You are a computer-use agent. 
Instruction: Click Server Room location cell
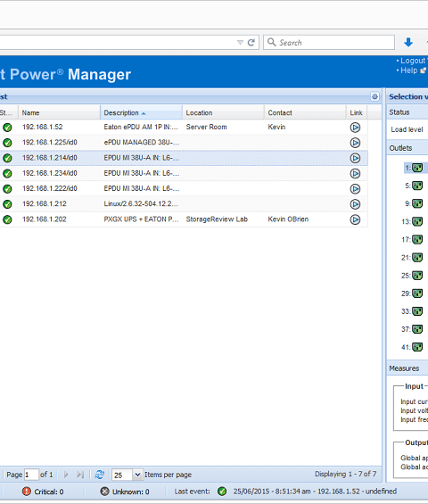pyautogui.click(x=206, y=127)
